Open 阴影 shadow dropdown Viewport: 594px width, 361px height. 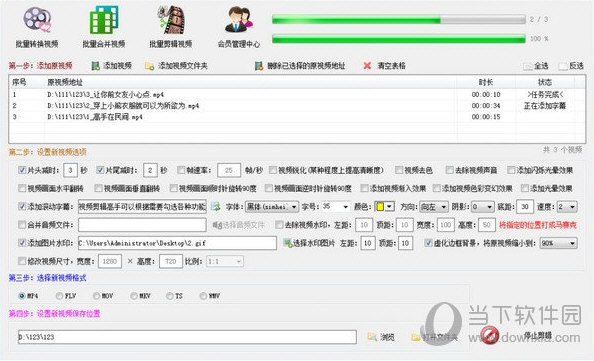pyautogui.click(x=483, y=207)
